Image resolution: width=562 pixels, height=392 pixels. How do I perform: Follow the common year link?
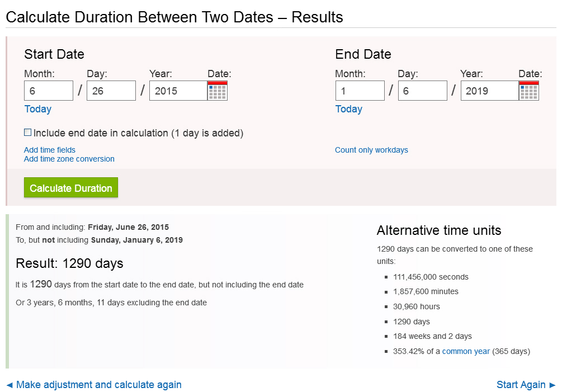(466, 351)
